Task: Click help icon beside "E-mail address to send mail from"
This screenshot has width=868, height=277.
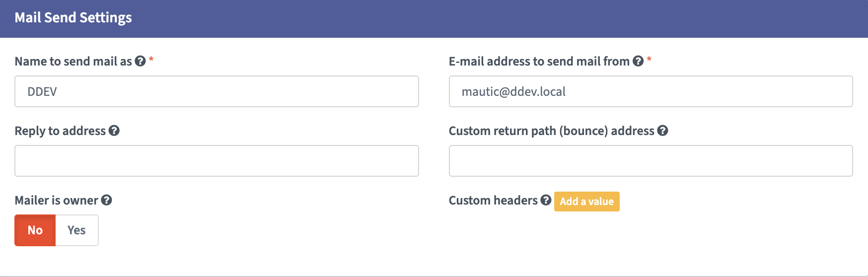Action: click(638, 61)
